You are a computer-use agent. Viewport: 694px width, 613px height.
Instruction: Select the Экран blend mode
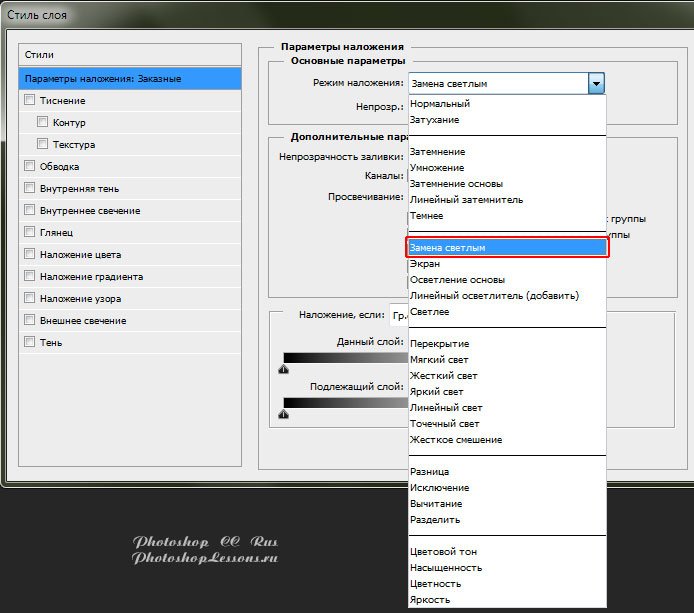point(424,264)
